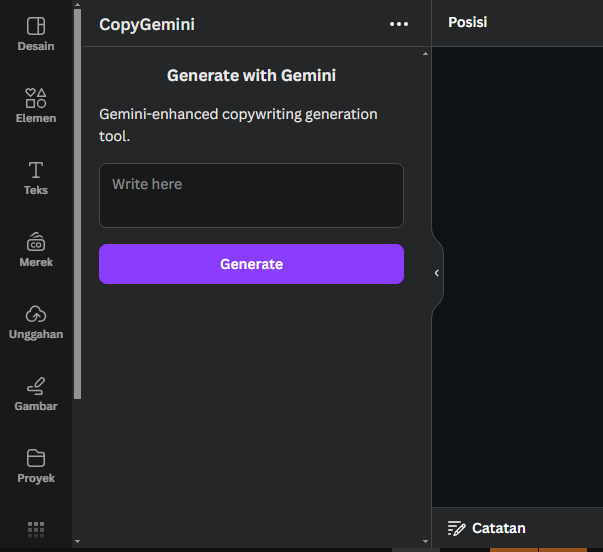Open the Proyek folder icon
This screenshot has width=603, height=552.
coord(36,458)
